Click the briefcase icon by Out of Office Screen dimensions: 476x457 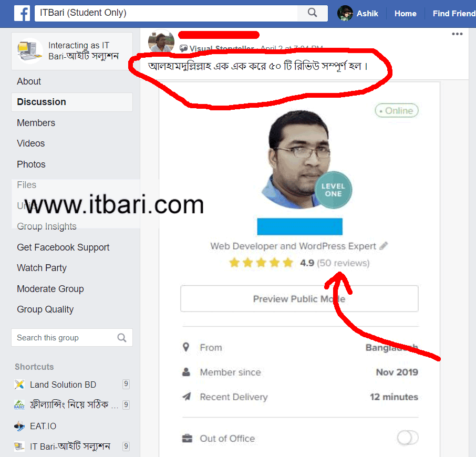coord(187,438)
